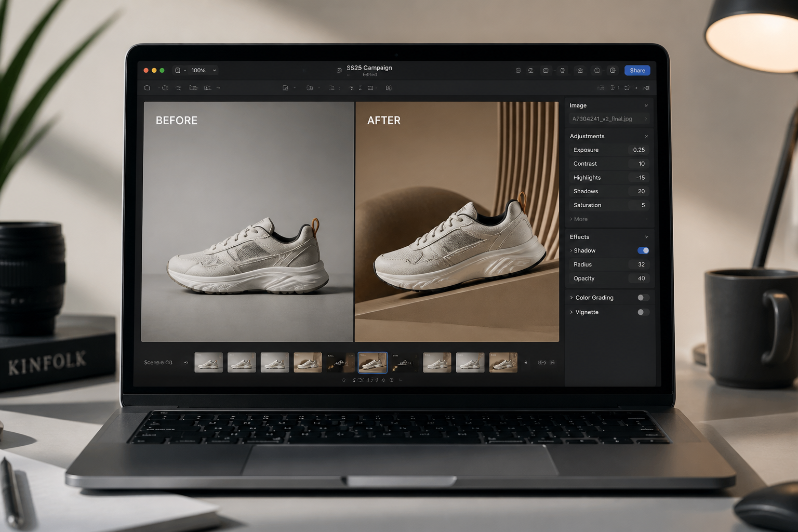Click the Exposure value 0.25
The height and width of the screenshot is (532, 798).
coord(639,150)
